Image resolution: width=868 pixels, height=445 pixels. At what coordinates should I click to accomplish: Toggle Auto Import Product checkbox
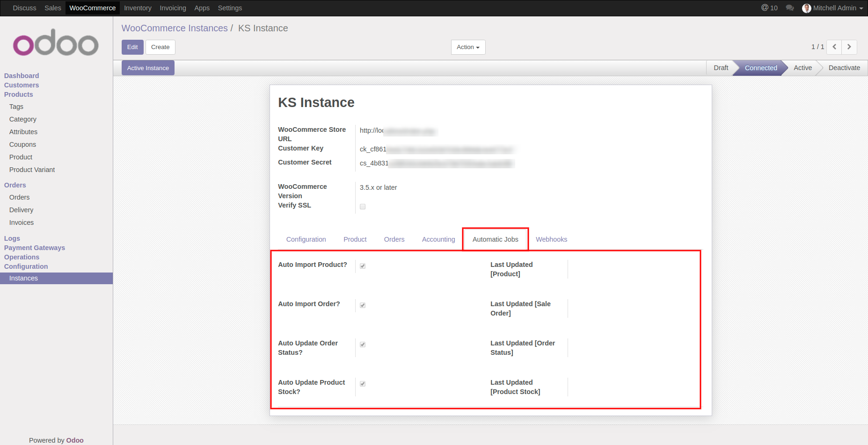coord(363,266)
